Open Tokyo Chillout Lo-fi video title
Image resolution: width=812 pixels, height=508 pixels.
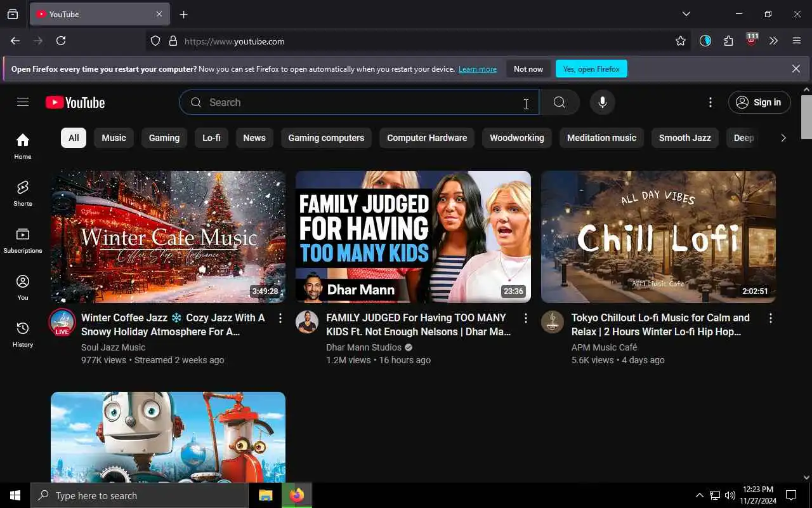point(660,324)
